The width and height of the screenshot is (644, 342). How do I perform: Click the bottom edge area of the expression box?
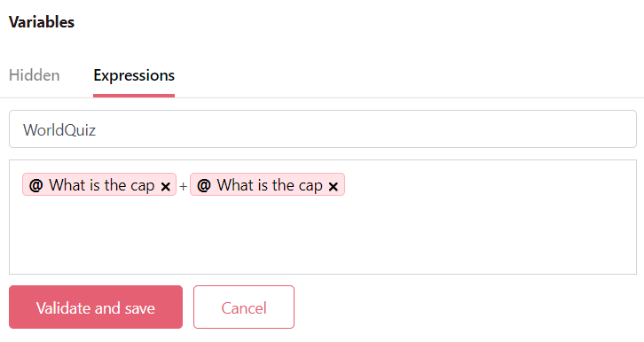tap(323, 268)
